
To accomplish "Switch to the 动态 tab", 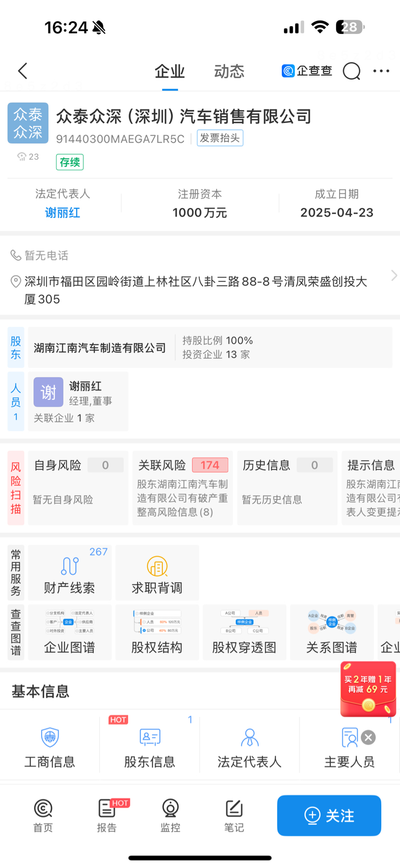I will pos(229,71).
